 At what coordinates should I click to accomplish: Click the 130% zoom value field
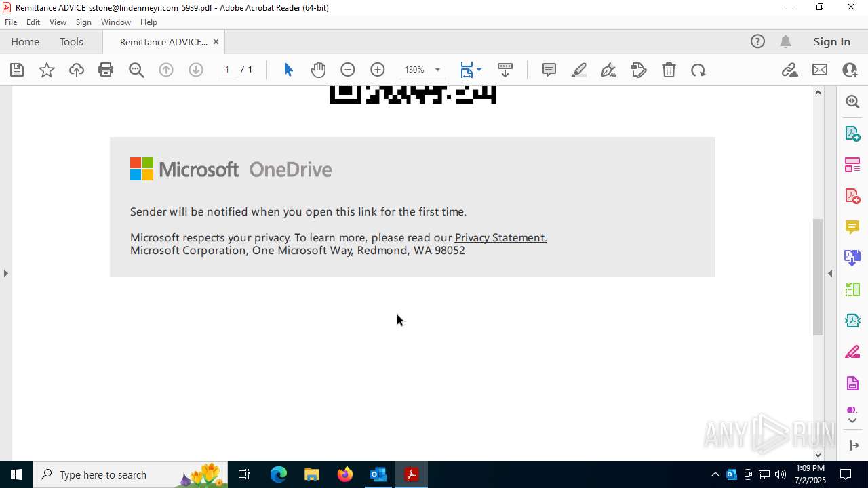click(x=414, y=70)
